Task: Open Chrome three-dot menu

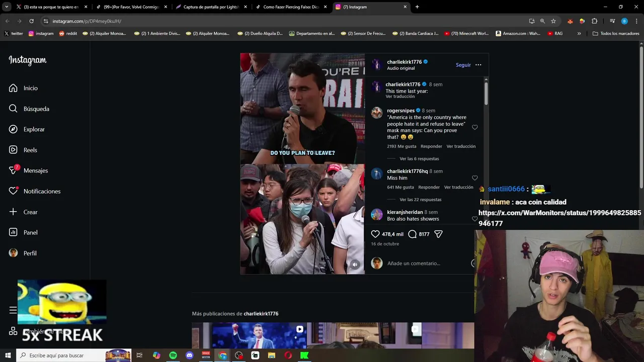Action: coord(636,21)
